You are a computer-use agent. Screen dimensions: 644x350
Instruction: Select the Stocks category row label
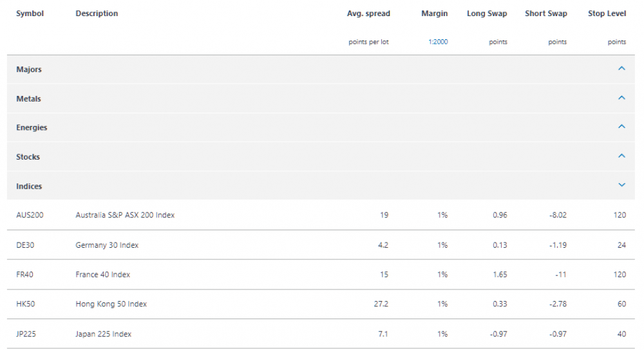point(28,157)
